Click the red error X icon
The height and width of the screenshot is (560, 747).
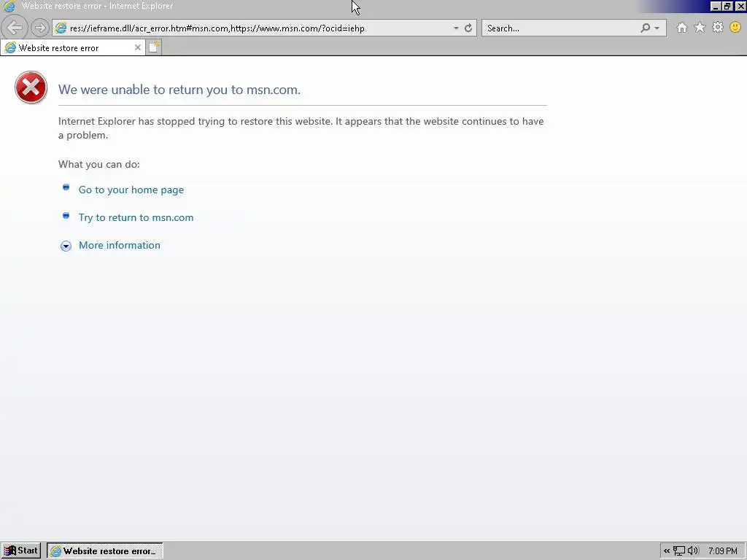point(31,87)
